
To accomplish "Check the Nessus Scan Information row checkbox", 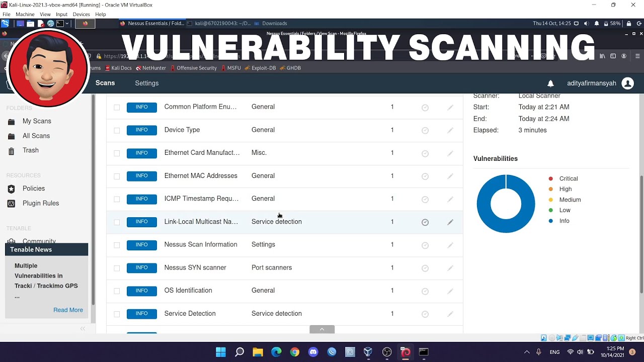I will tap(117, 245).
